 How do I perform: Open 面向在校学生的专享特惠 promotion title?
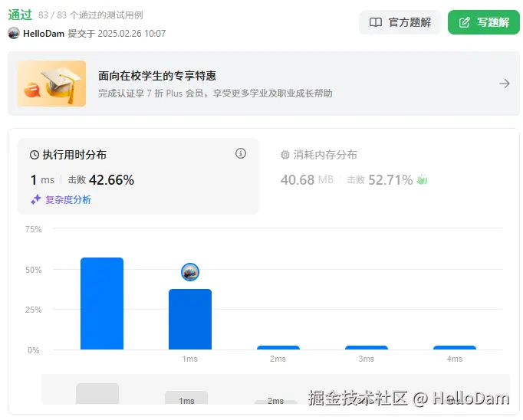tap(157, 76)
